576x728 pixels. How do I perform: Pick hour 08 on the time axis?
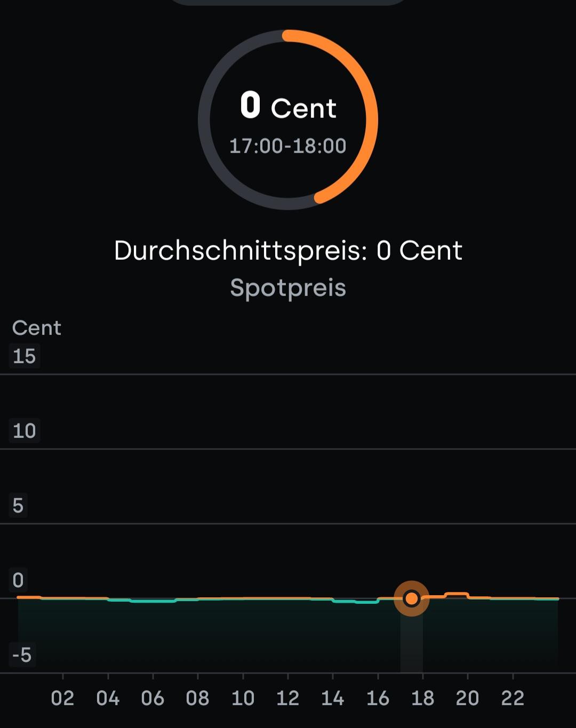197,698
